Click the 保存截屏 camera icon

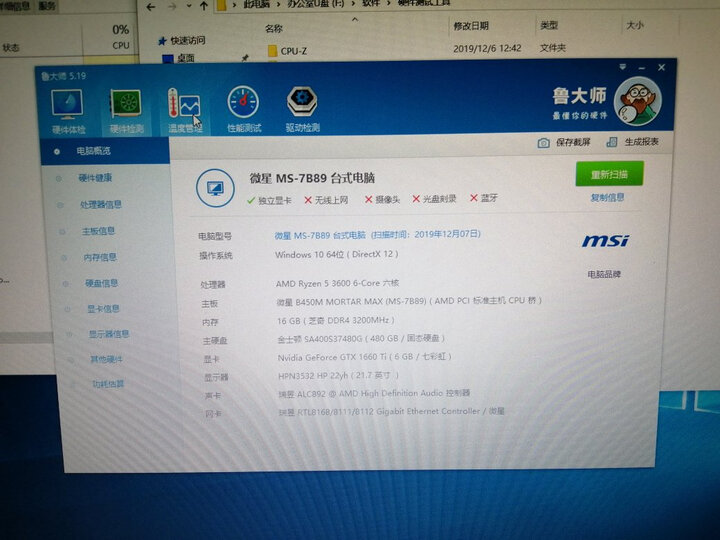point(543,143)
